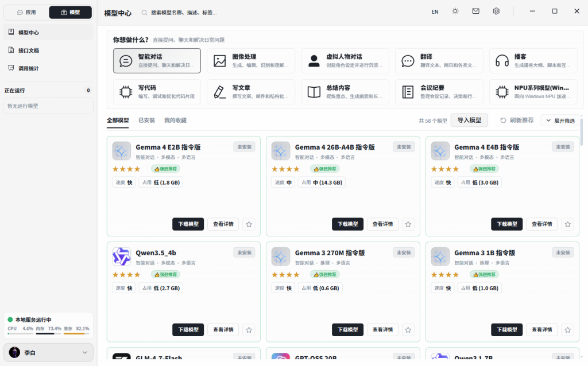Click the 写文章 pen icon
Viewport: 588px width, 366px height.
tap(220, 92)
